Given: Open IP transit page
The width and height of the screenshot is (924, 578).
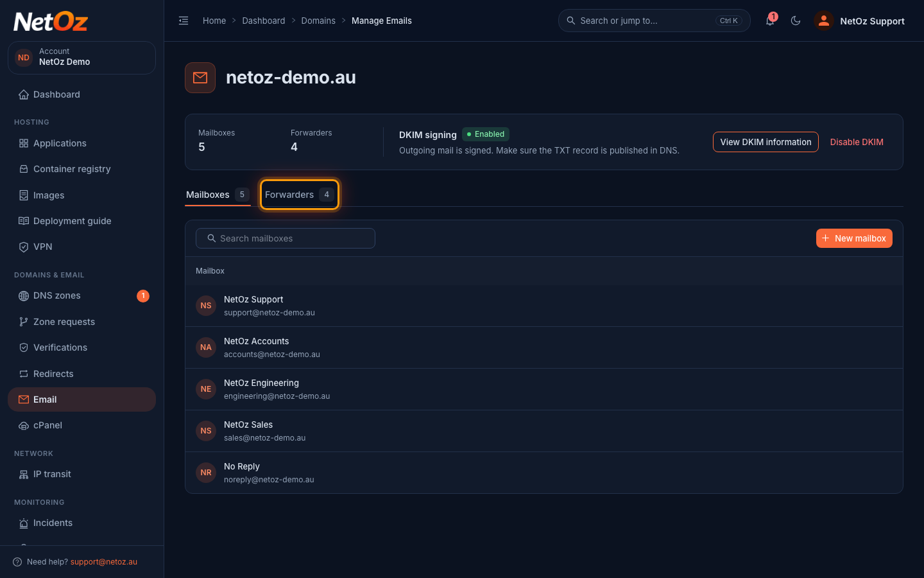Looking at the screenshot, I should click(81, 474).
